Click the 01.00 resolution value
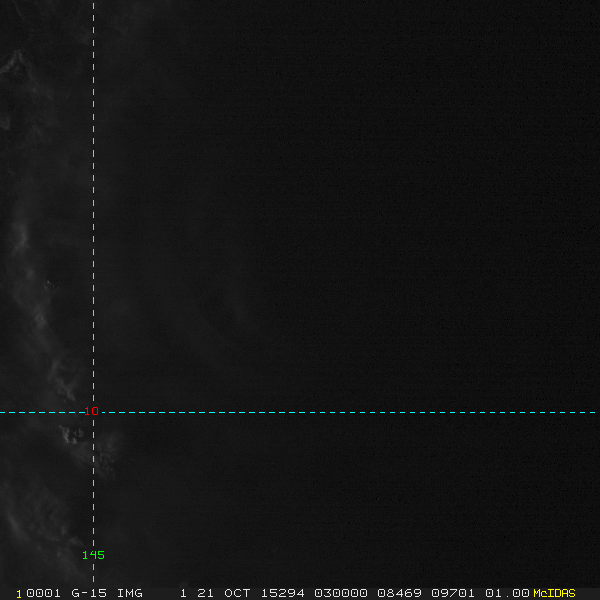600x600 pixels. [507, 593]
